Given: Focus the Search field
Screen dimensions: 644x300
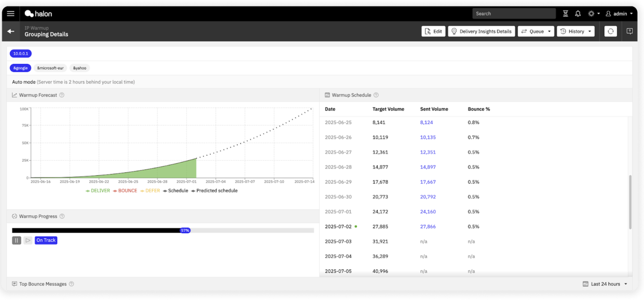Looking at the screenshot, I should point(514,14).
